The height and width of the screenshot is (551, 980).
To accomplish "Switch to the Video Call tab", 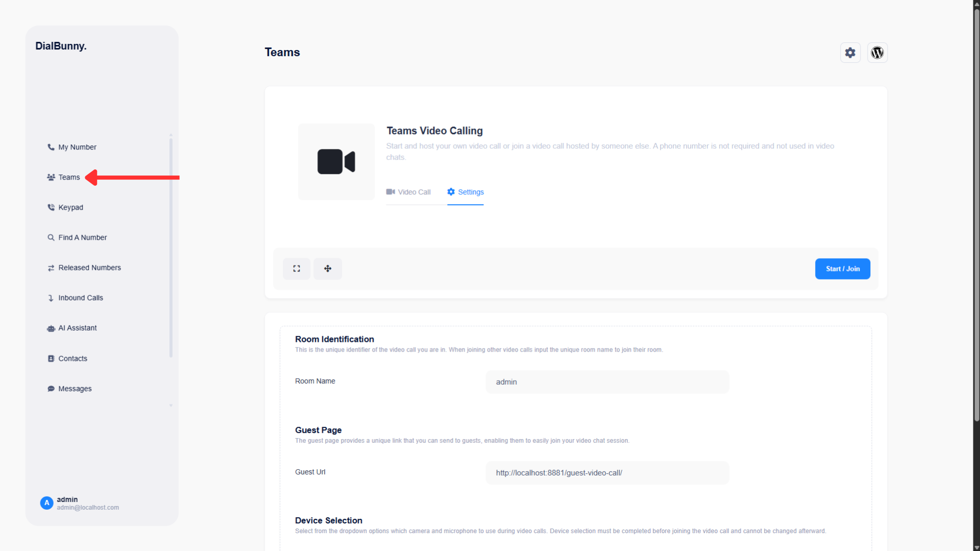I will pyautogui.click(x=408, y=192).
